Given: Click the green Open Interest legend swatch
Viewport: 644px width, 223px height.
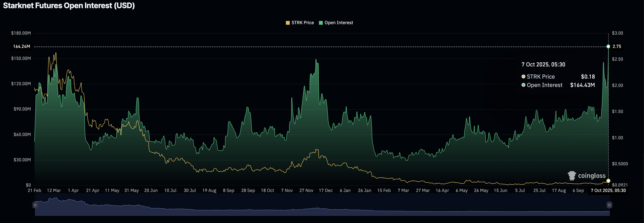Looking at the screenshot, I should click(x=321, y=23).
